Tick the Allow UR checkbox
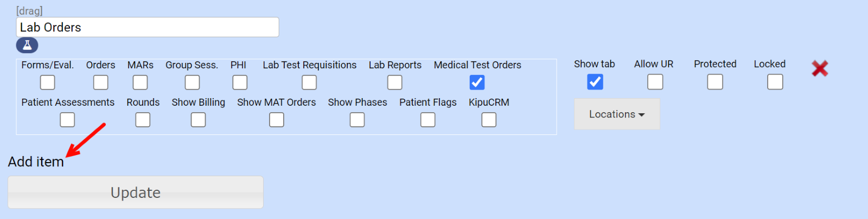Screen dimensions: 868x219 point(655,82)
